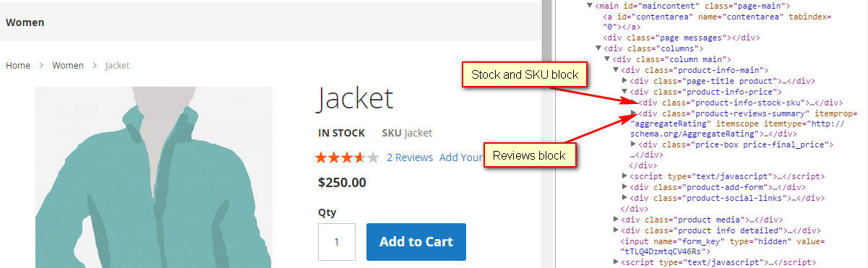Open the Women navigation menu item
The height and width of the screenshot is (268, 868).
(x=25, y=22)
